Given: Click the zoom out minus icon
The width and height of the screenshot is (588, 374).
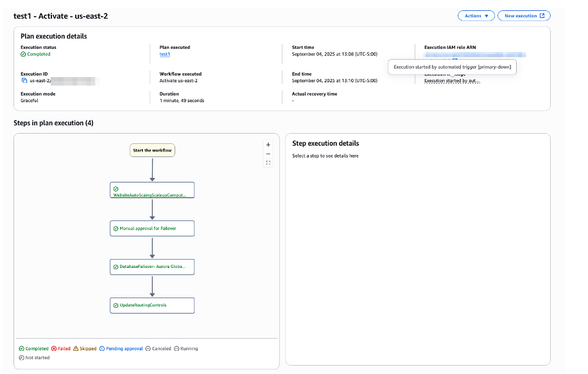Looking at the screenshot, I should [268, 154].
